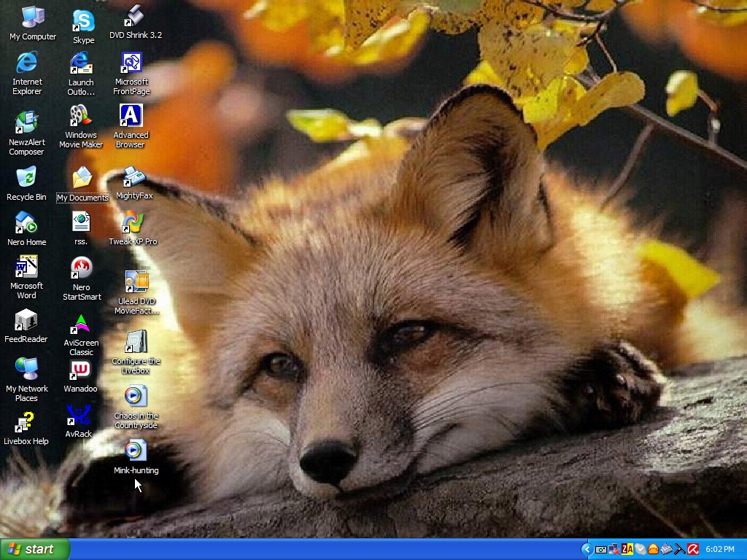Select the Recycle Bin
This screenshot has height=560, width=747.
26,178
